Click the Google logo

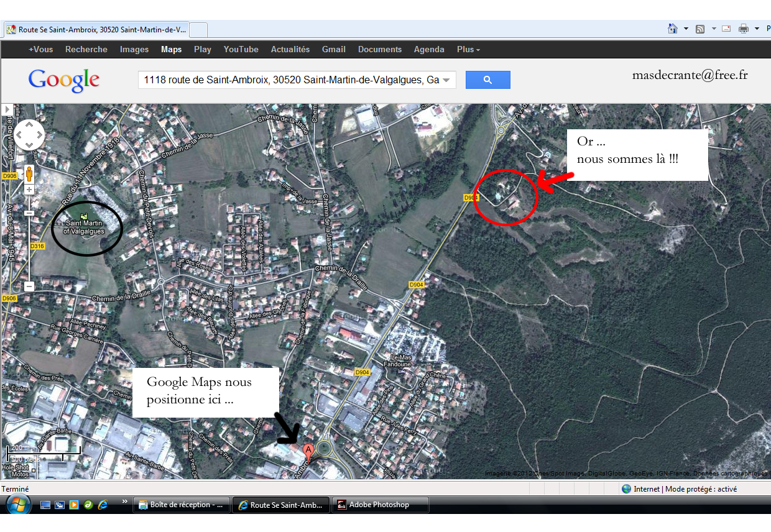pyautogui.click(x=63, y=80)
